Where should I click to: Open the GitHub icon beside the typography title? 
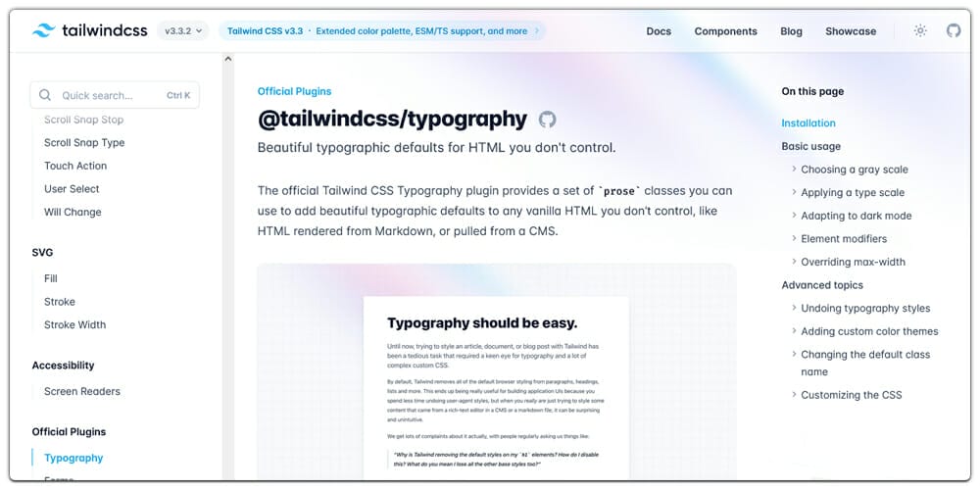tap(547, 120)
